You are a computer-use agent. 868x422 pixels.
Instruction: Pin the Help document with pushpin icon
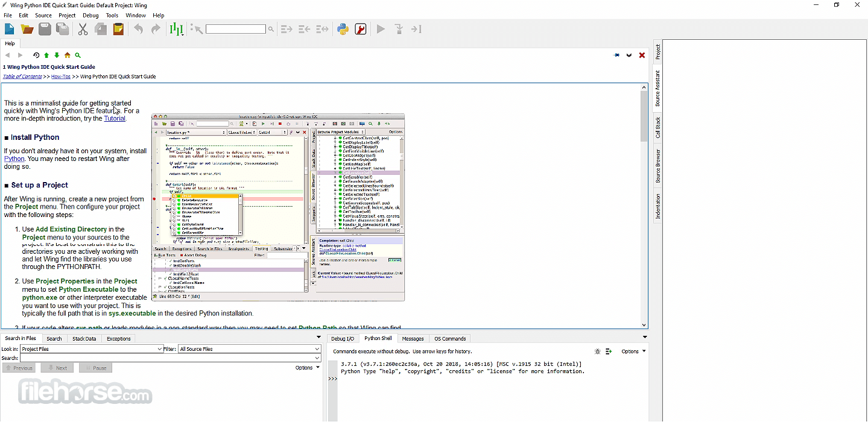pos(616,55)
